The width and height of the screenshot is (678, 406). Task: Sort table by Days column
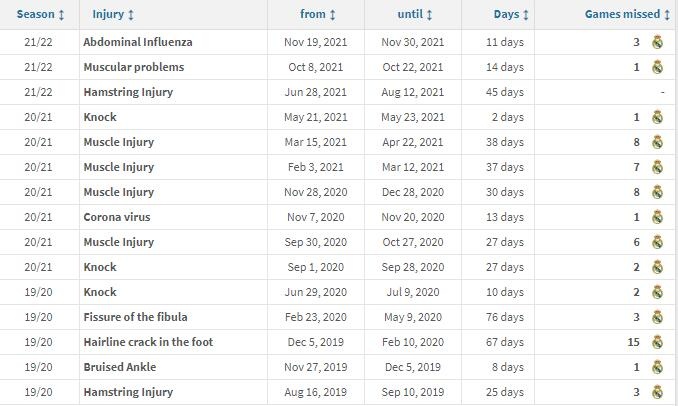[x=511, y=14]
